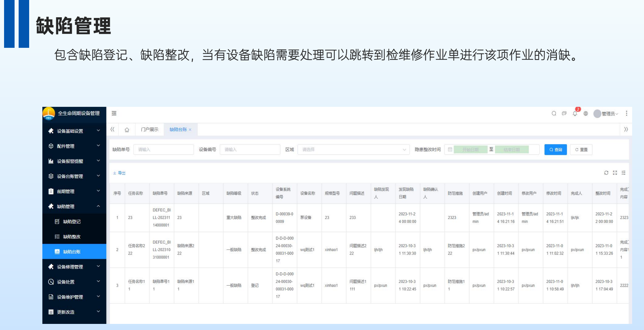Click the 设备修理管理 puzzle icon
The width and height of the screenshot is (644, 330).
51,267
